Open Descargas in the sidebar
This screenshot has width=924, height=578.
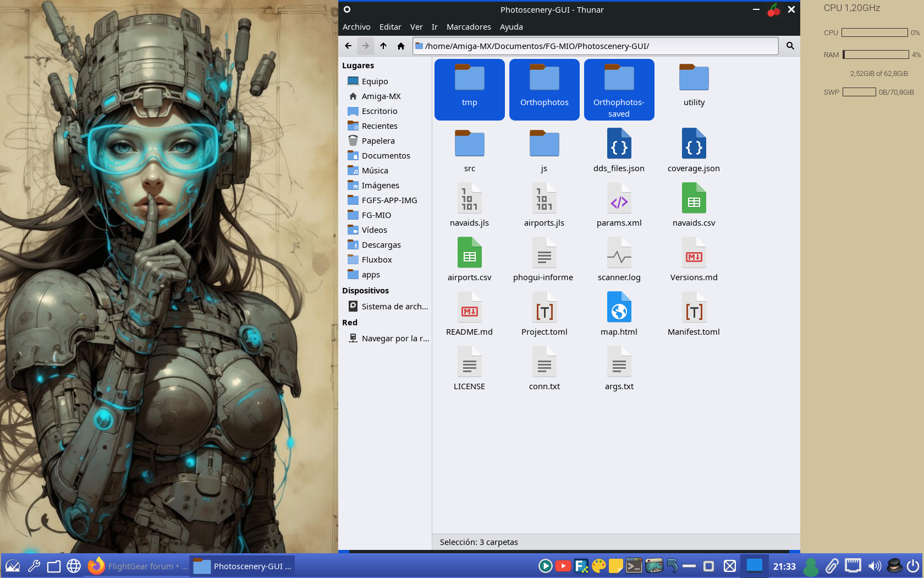coord(385,245)
